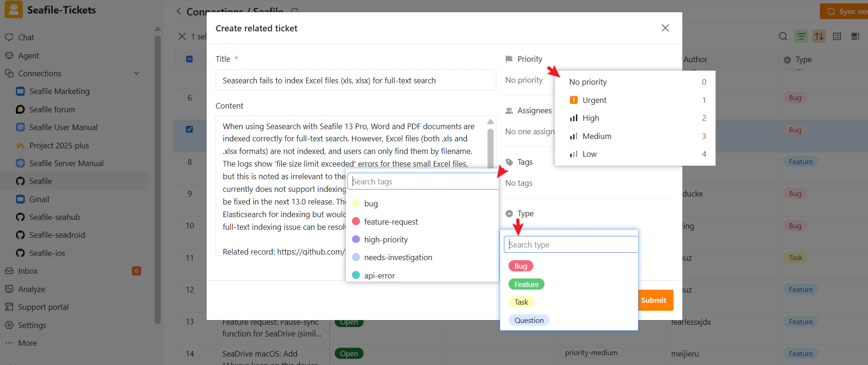Submit the related ticket

[655, 300]
